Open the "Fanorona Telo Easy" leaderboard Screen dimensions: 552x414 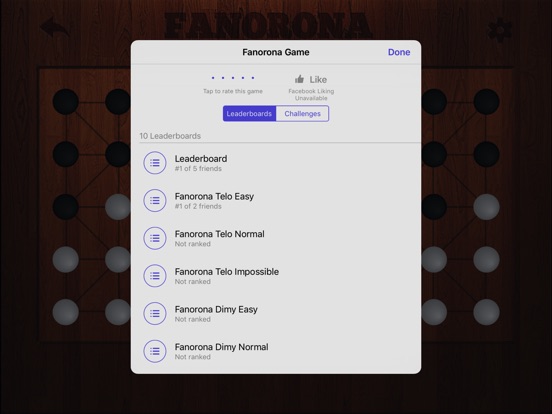pos(276,201)
